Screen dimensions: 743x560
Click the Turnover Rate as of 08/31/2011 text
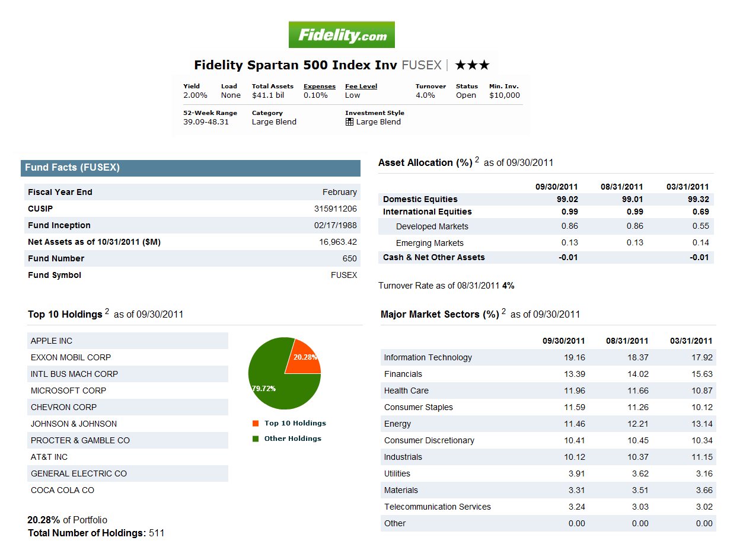coord(447,286)
